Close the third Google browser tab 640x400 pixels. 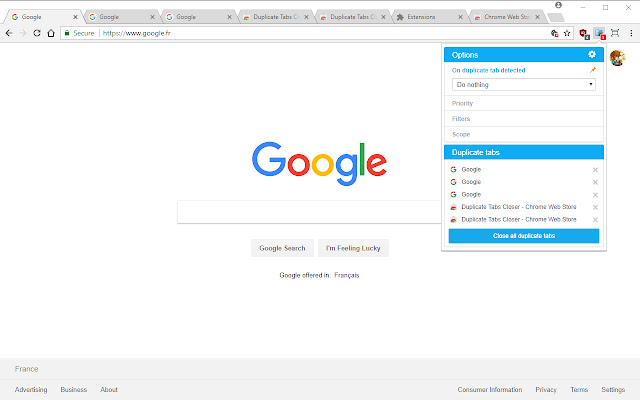coord(229,17)
